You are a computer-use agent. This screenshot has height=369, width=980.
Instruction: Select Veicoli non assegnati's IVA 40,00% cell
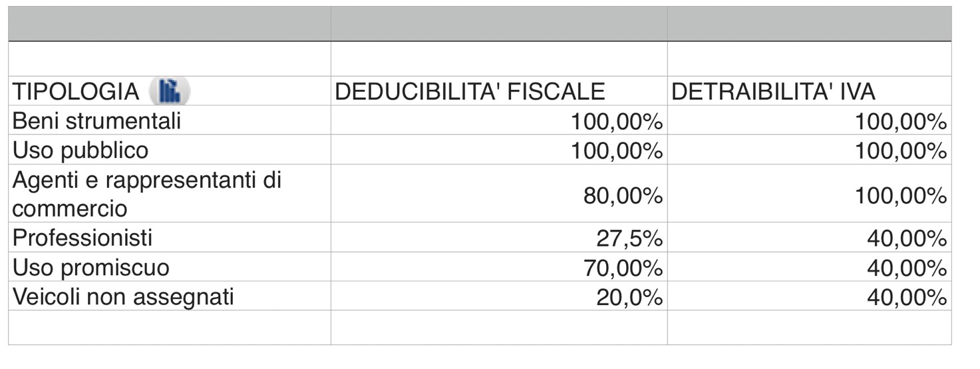click(x=810, y=296)
